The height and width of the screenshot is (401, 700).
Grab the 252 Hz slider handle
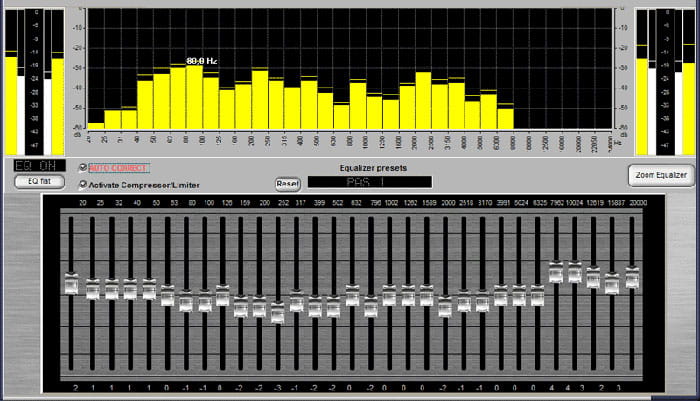pos(278,313)
